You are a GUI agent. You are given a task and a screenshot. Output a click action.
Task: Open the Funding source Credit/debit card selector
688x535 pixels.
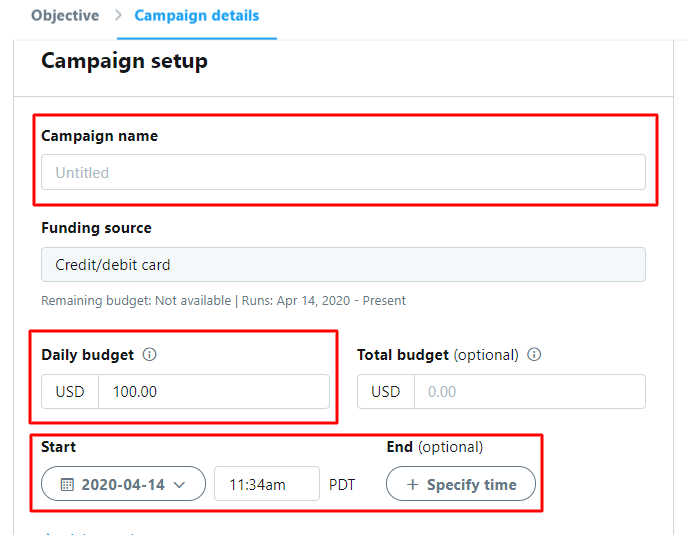(343, 265)
